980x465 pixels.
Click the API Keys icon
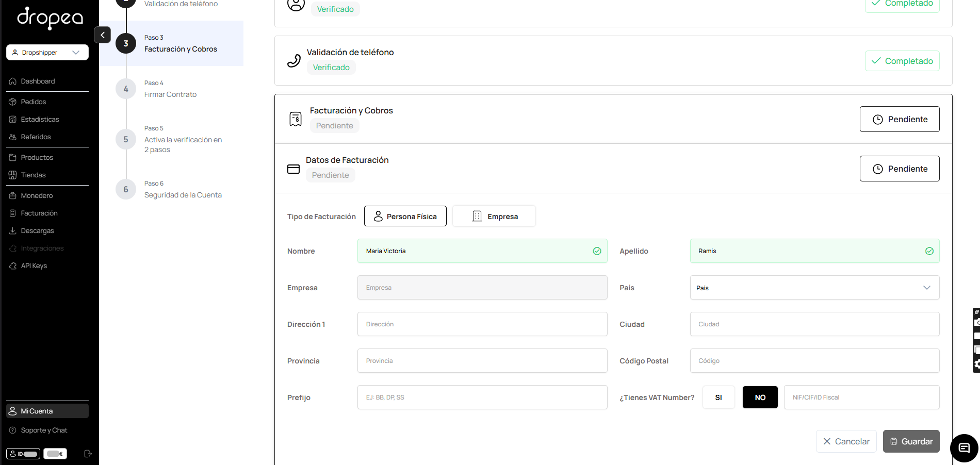[x=13, y=266]
